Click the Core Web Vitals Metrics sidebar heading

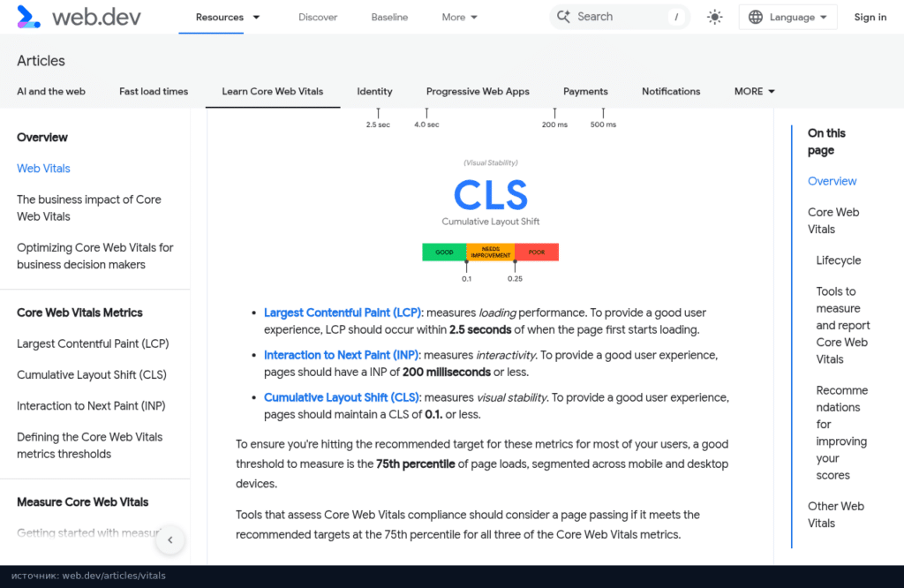coord(79,313)
